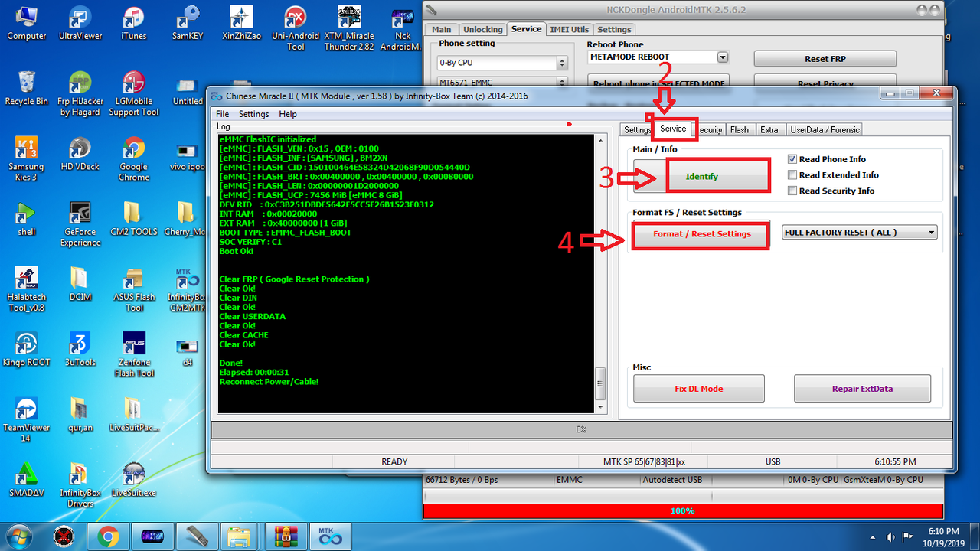Open the SamKEY desktop icon
Image resolution: width=980 pixels, height=551 pixels.
point(188,23)
